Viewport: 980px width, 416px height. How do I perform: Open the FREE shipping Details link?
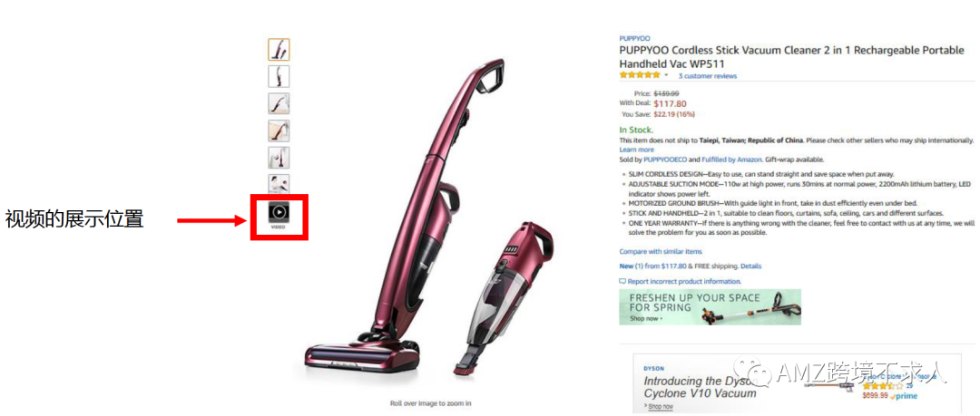[x=751, y=266]
